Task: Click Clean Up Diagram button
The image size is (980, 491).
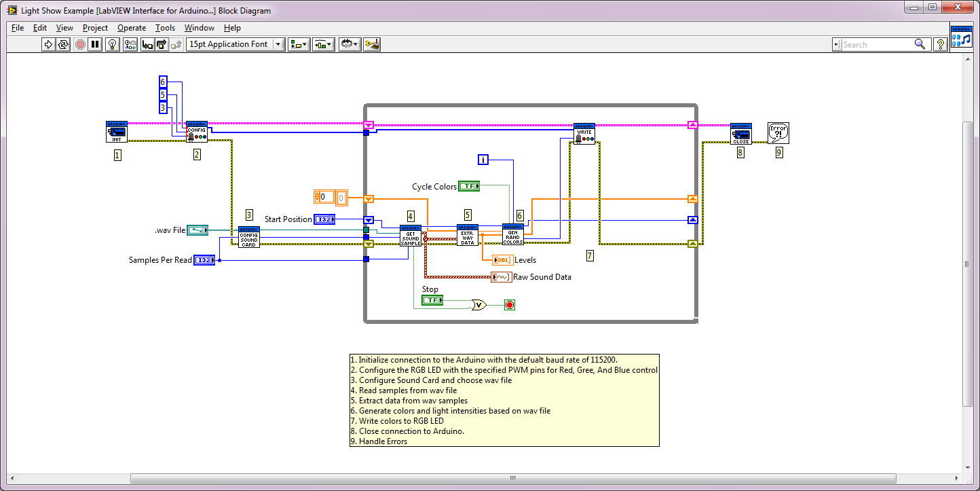Action: [x=371, y=44]
